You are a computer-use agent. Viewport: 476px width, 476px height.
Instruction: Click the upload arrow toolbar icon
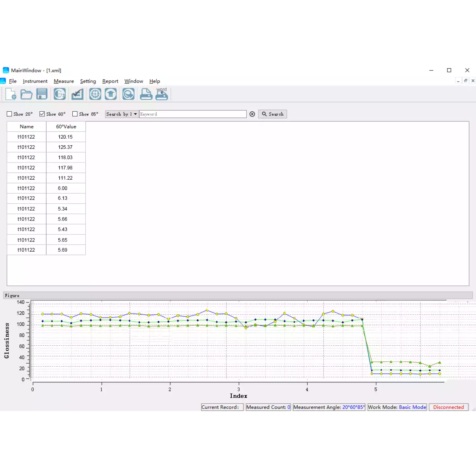pos(111,94)
